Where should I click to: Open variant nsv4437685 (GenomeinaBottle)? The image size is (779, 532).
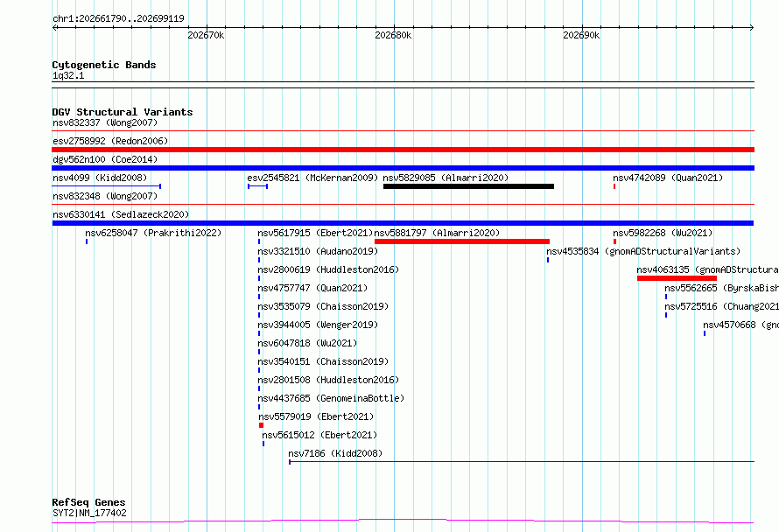[331, 398]
